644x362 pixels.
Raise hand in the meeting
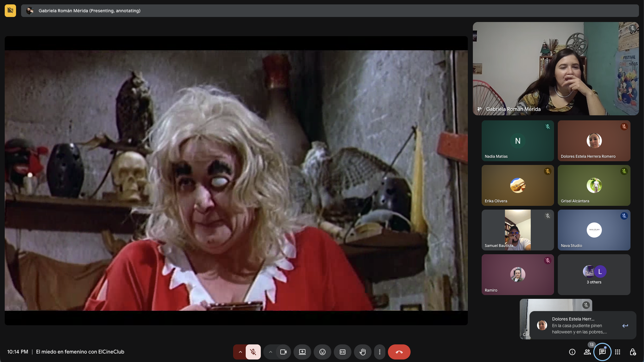(x=362, y=352)
